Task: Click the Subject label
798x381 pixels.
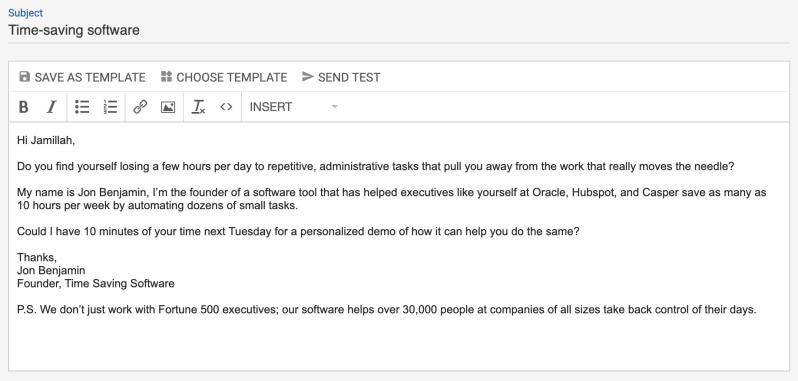Action: 25,13
